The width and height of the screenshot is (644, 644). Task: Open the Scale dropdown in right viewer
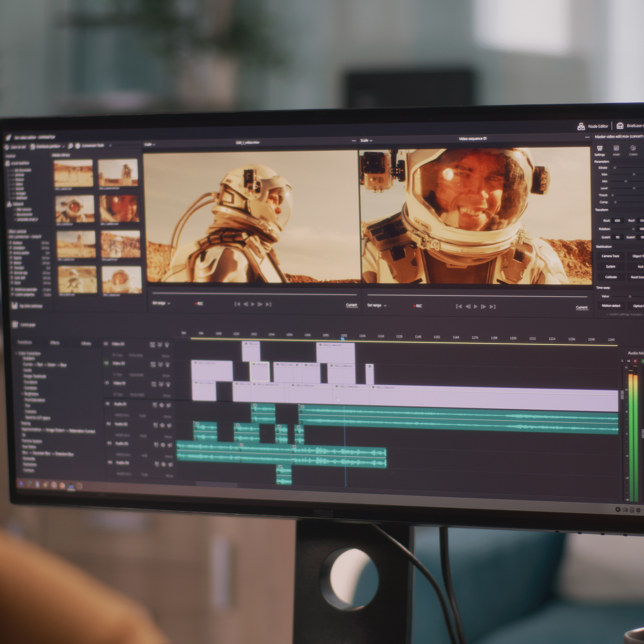(x=366, y=140)
